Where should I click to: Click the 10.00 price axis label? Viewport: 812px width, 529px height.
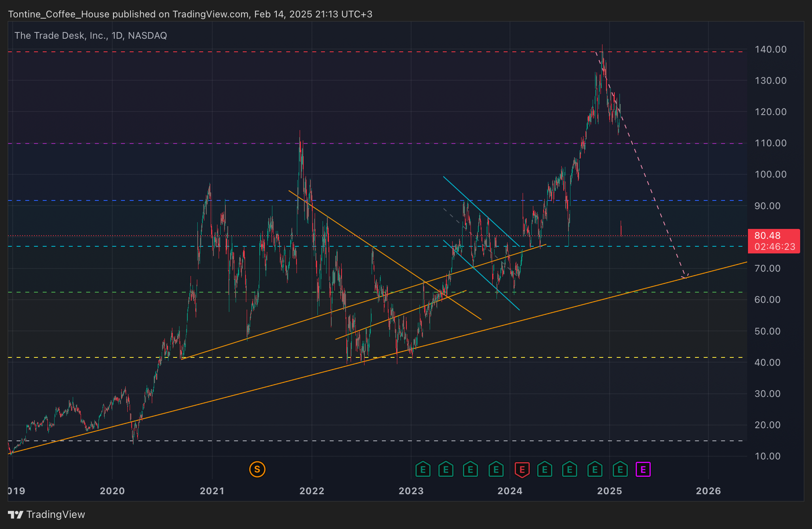pyautogui.click(x=767, y=456)
